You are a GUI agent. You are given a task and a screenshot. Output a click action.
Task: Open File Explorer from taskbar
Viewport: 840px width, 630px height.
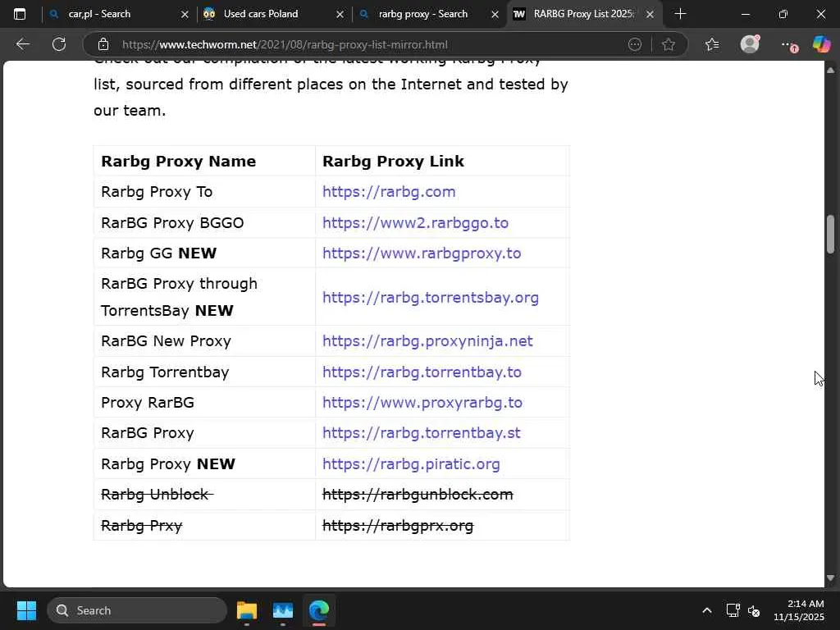tap(246, 610)
